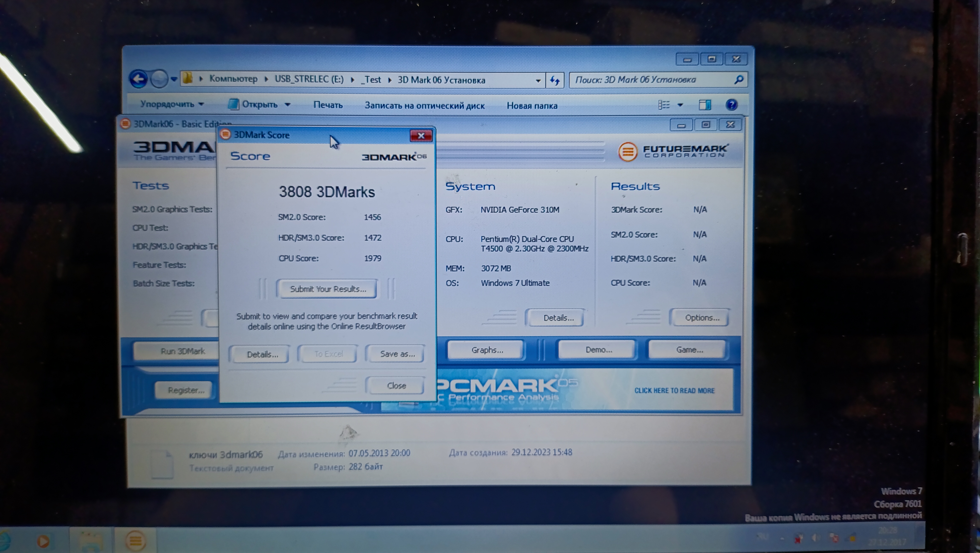Click the volume icon in system tray

click(815, 538)
